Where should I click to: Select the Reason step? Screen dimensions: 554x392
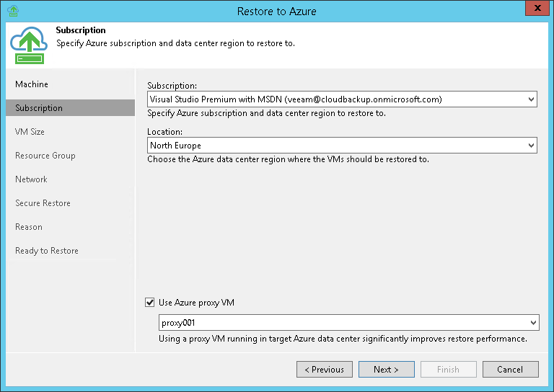click(29, 227)
